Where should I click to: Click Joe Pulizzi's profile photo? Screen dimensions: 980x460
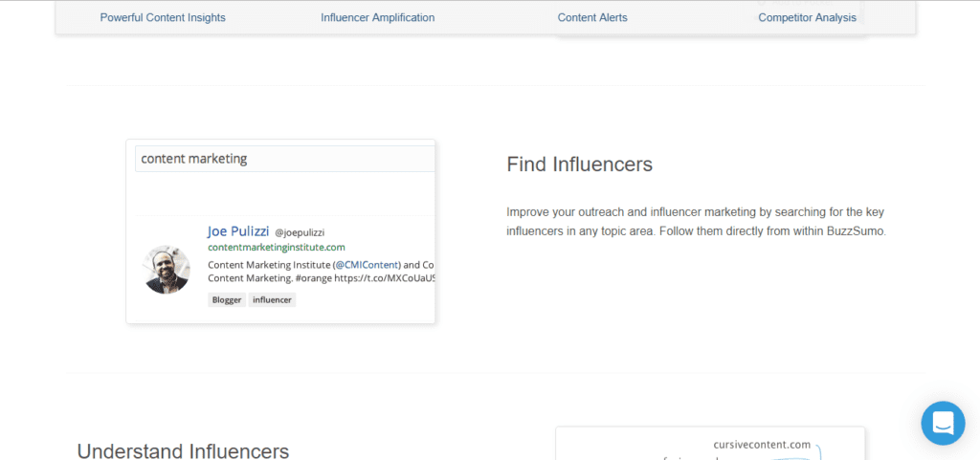pyautogui.click(x=167, y=269)
